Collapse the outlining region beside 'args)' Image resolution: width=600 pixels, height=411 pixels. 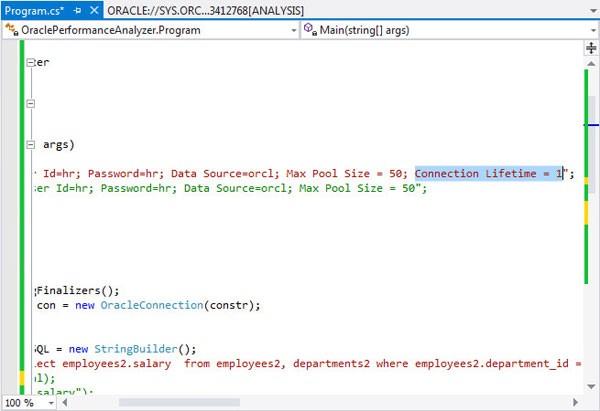(x=31, y=145)
